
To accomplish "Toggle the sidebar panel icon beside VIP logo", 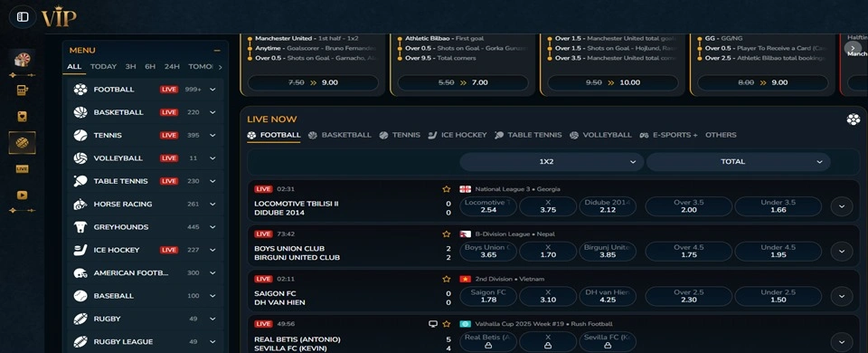I will point(22,17).
